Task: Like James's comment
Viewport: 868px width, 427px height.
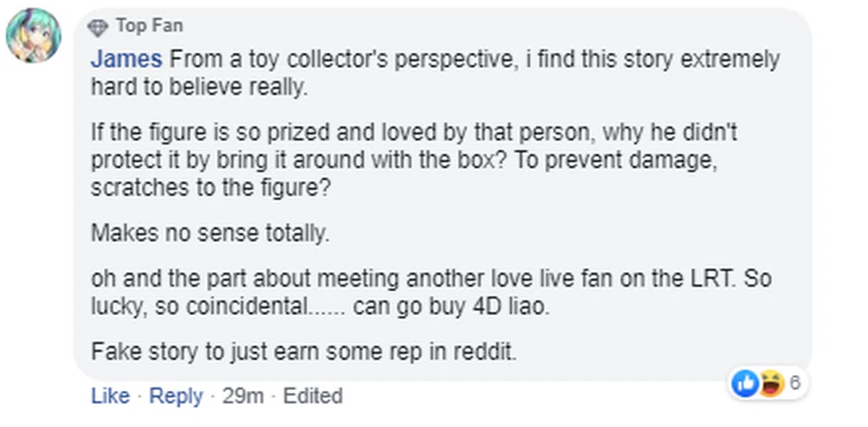Action: (110, 396)
